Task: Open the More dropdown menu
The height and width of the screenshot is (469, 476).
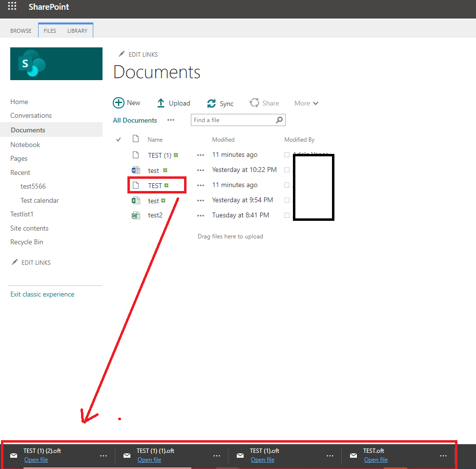Action: pyautogui.click(x=306, y=103)
